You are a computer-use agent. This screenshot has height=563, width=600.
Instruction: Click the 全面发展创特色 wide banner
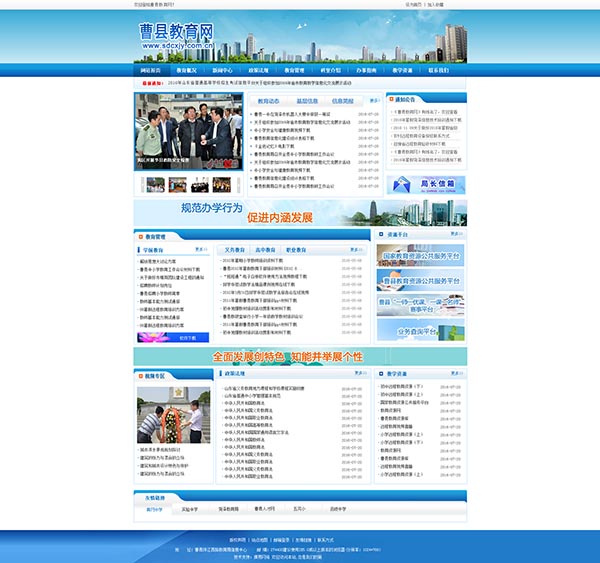coord(300,356)
